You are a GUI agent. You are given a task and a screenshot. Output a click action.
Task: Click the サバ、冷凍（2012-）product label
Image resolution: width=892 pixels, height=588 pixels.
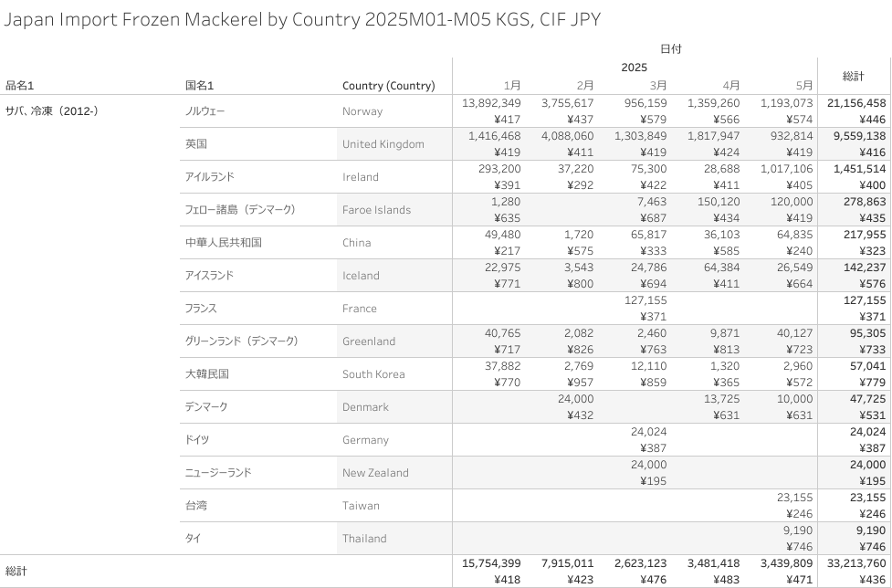(52, 110)
